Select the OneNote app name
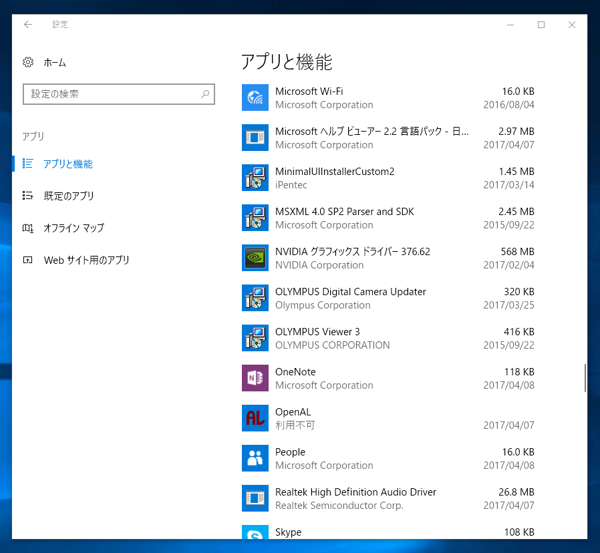Viewport: 600px width, 553px height. pos(295,372)
